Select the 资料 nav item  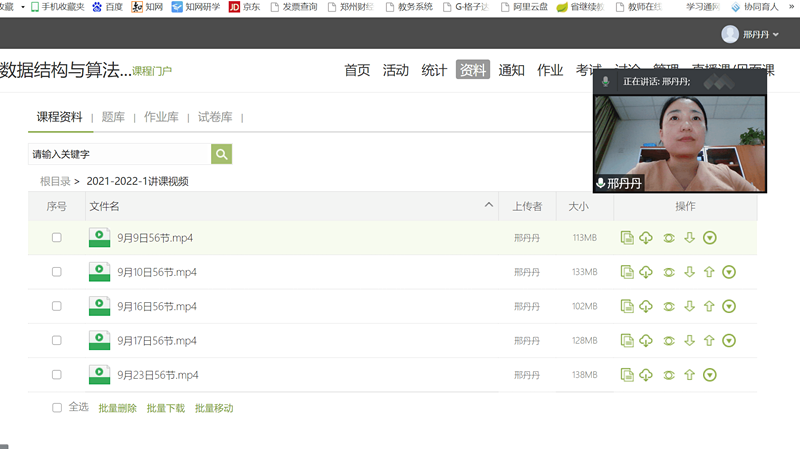point(473,70)
